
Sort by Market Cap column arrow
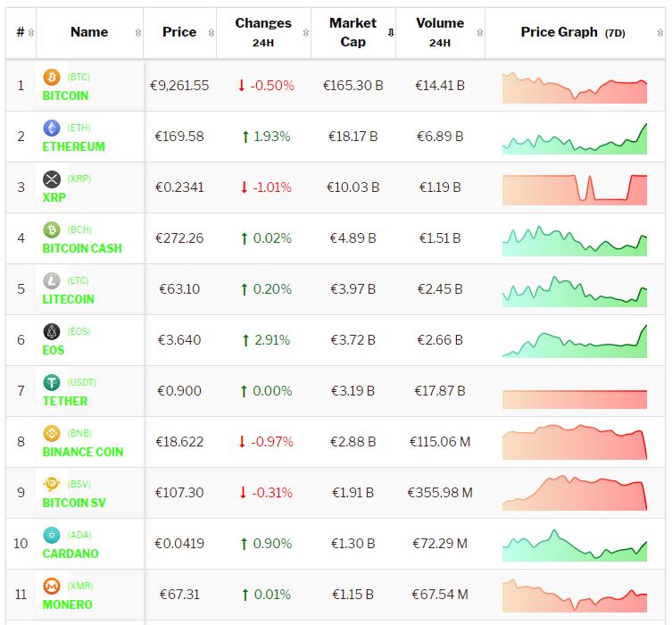(390, 33)
